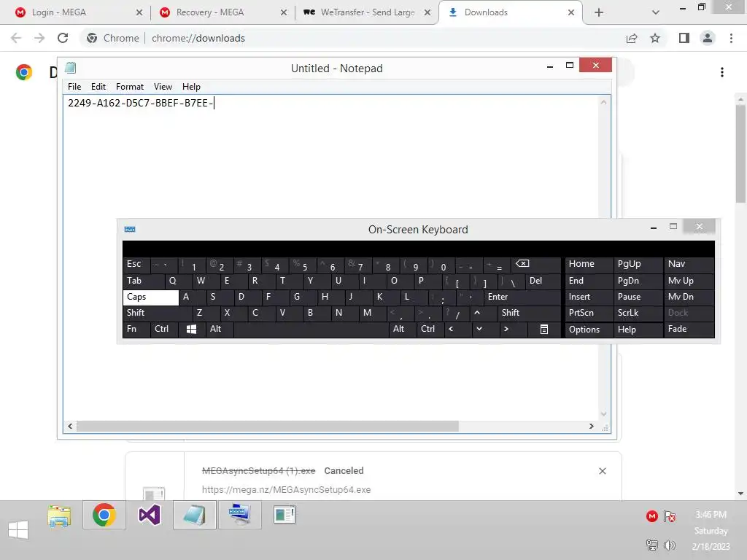Click the Tab key on On-Screen Keyboard

[144, 281]
